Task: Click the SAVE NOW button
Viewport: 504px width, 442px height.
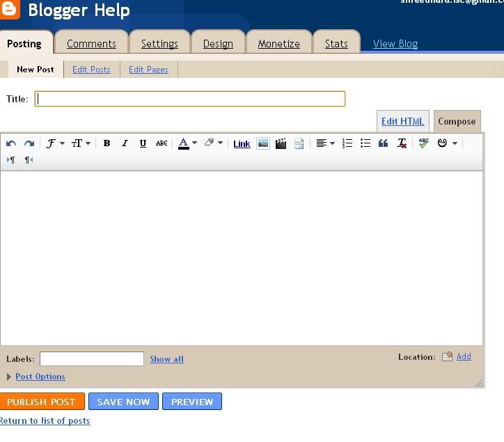Action: (x=123, y=402)
